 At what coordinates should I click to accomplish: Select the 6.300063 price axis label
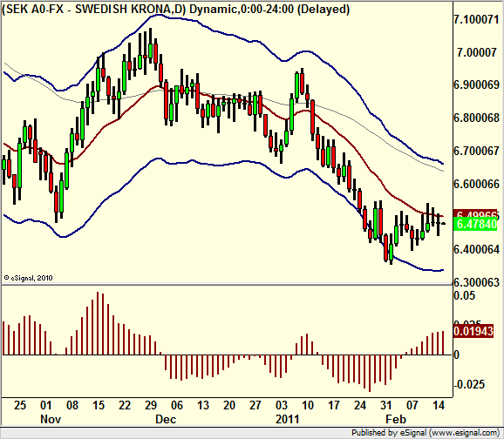point(476,282)
